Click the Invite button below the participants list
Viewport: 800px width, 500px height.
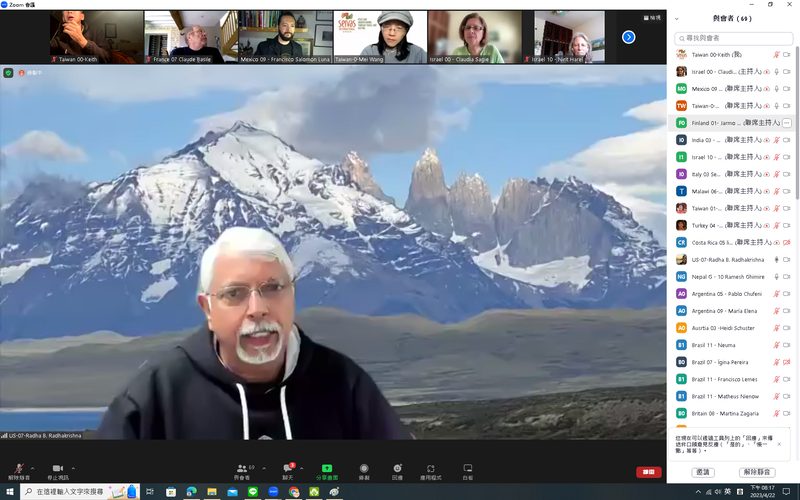point(703,472)
